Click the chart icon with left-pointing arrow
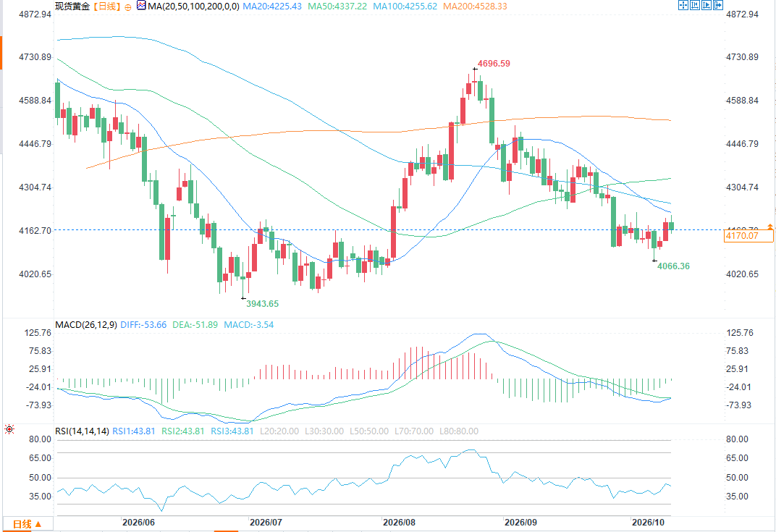 tap(695, 5)
